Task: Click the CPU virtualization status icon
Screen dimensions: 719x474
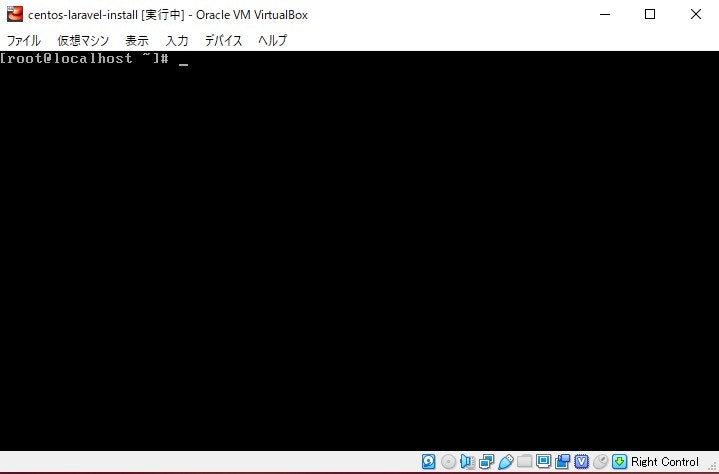Action: point(581,461)
